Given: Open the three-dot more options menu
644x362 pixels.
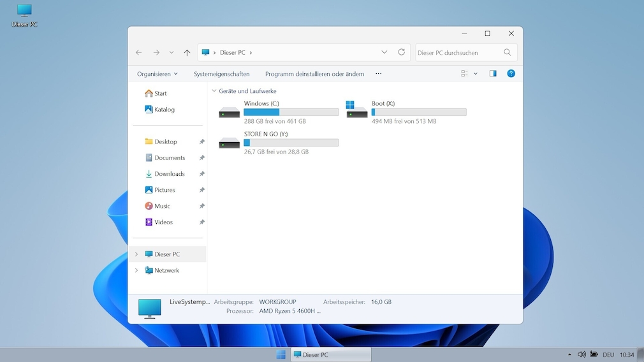Looking at the screenshot, I should point(378,74).
